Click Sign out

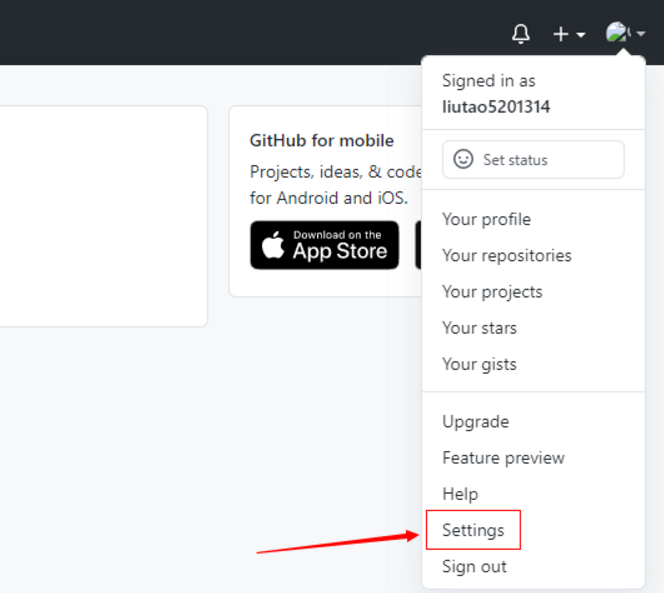[x=474, y=566]
